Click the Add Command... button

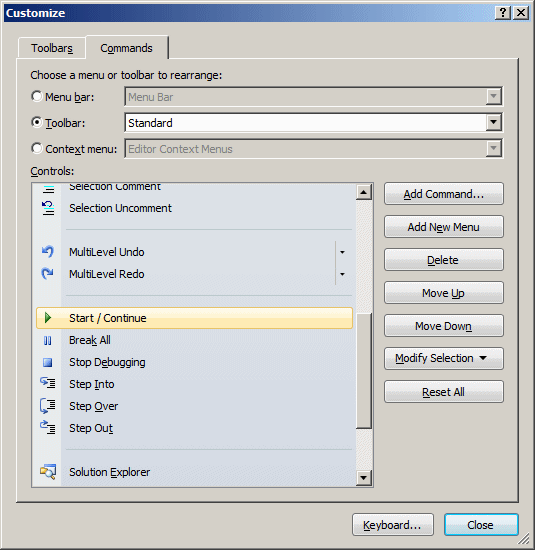click(444, 194)
